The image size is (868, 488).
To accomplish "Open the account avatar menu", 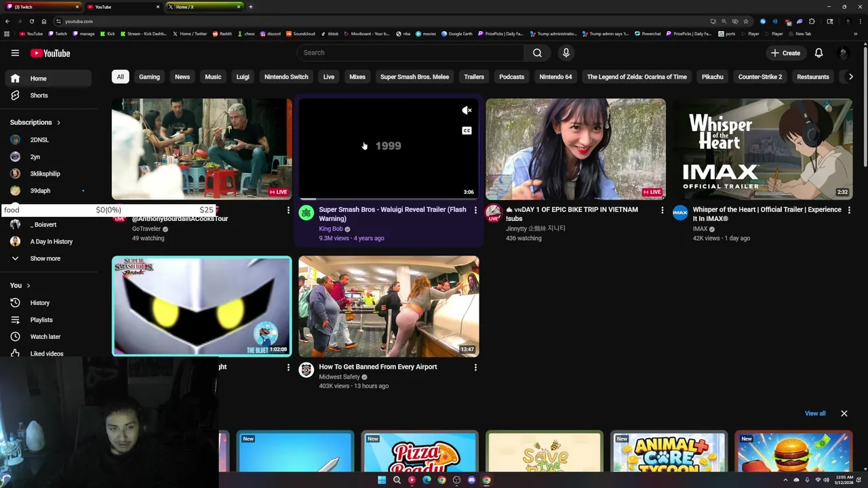I will click(x=843, y=53).
